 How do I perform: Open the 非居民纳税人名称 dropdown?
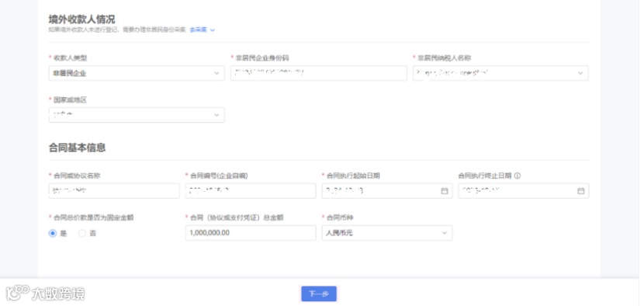[500, 73]
